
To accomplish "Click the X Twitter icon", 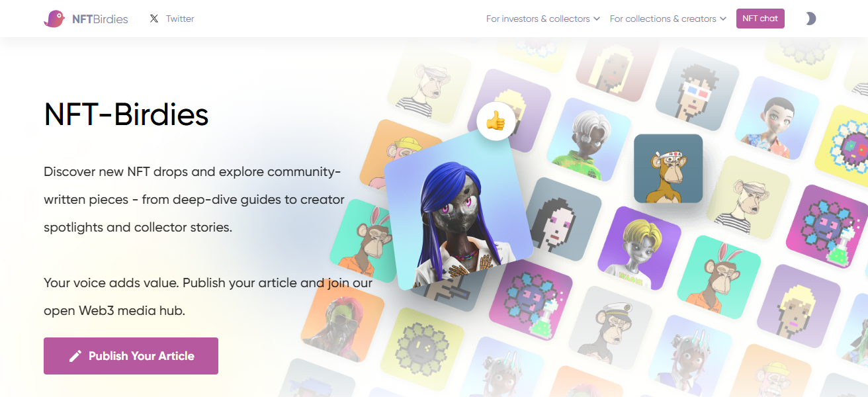I will coord(154,19).
